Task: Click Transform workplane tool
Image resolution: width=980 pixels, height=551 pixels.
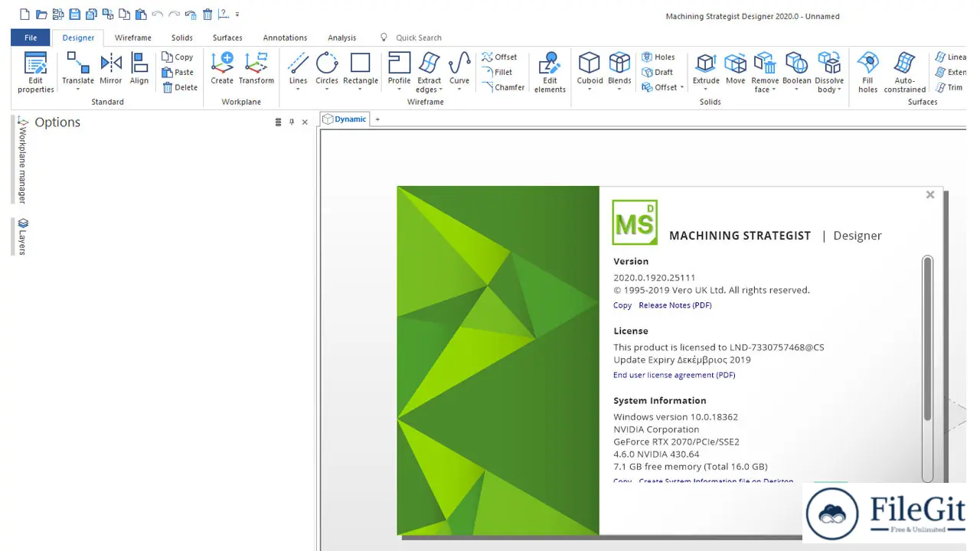Action: (x=256, y=68)
